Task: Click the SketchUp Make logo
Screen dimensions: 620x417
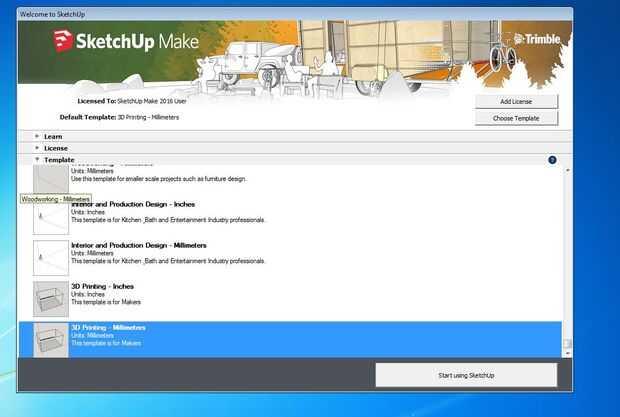Action: 126,41
